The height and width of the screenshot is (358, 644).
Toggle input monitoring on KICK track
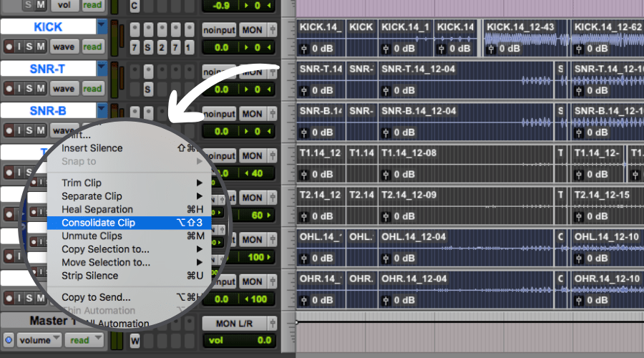click(x=19, y=47)
